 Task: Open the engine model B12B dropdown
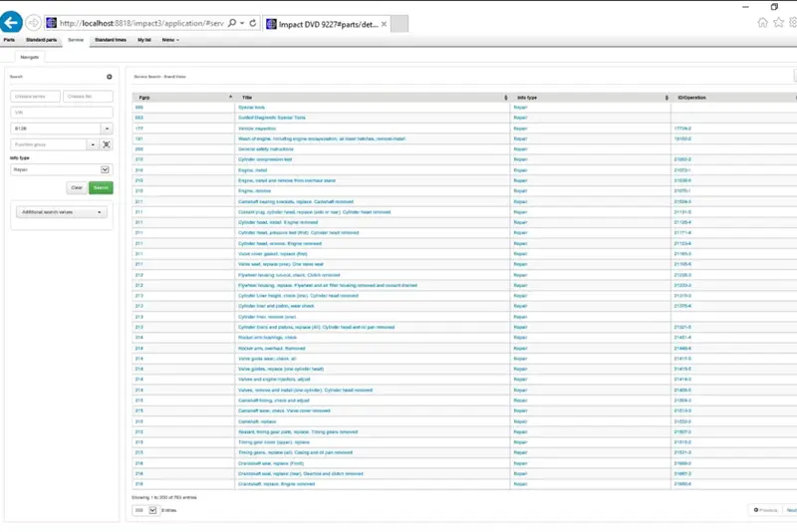[107, 129]
